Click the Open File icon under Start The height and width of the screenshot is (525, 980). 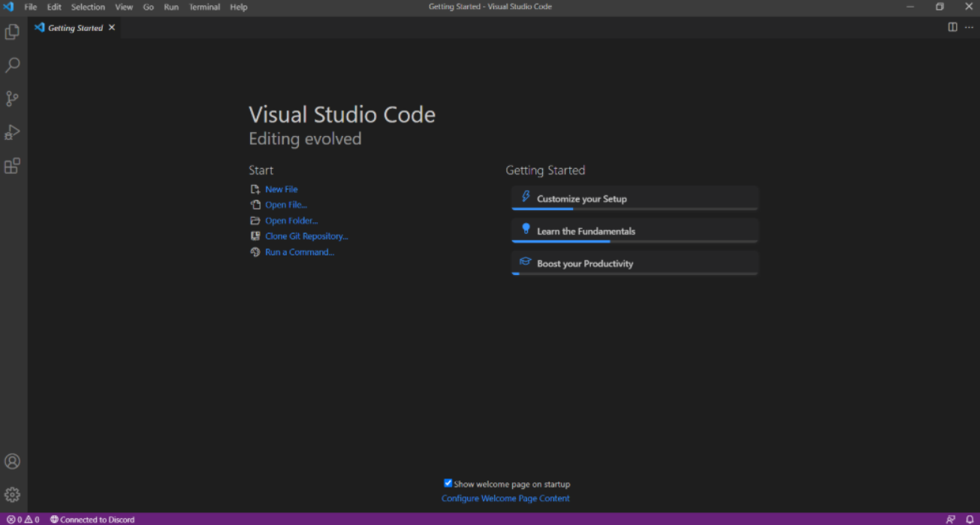pyautogui.click(x=255, y=205)
